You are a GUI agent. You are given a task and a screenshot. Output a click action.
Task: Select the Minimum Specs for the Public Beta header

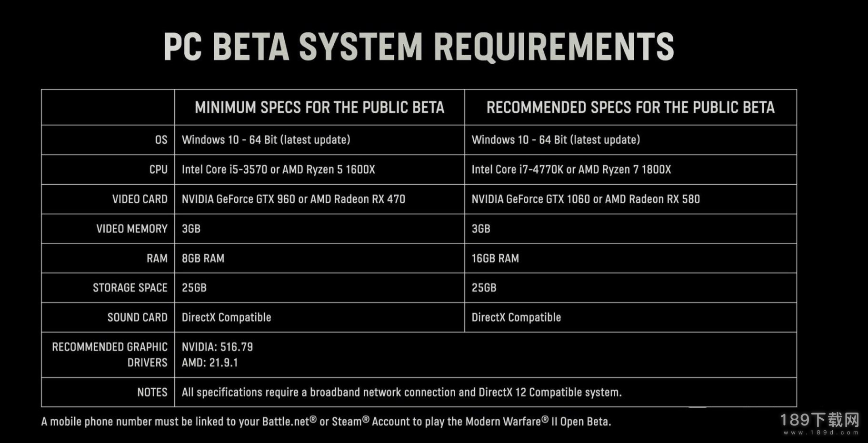[x=319, y=108]
